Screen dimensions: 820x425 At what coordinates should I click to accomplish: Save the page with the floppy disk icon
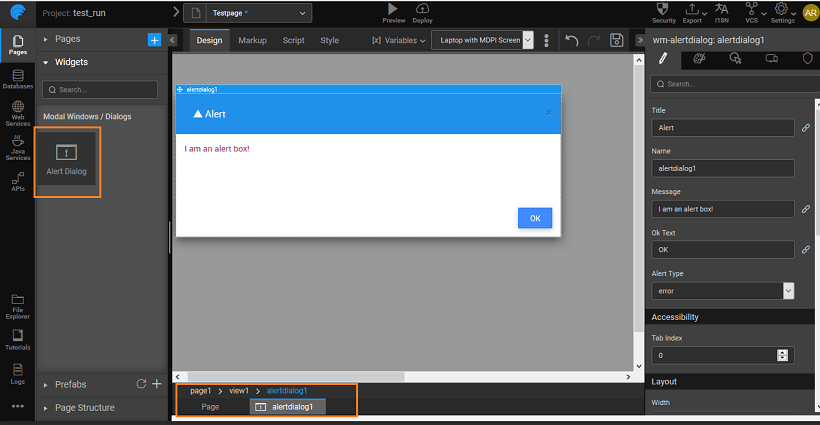[x=617, y=41]
